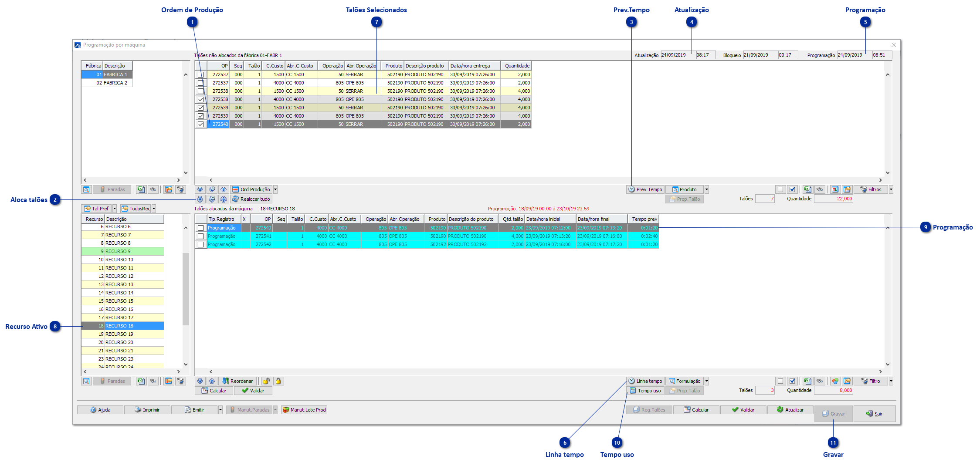The height and width of the screenshot is (466, 980).
Task: Expand the Ord.Produção dropdown arrow
Action: pyautogui.click(x=275, y=189)
